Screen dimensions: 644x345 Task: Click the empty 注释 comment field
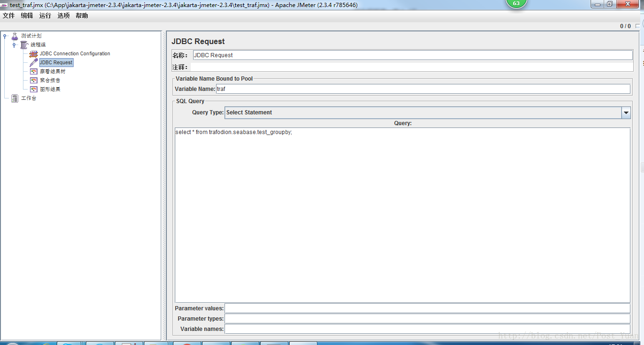pos(412,67)
